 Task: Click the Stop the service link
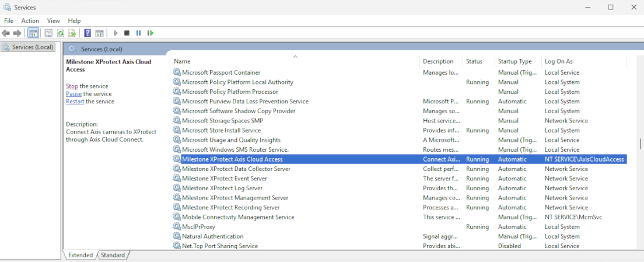coord(72,86)
